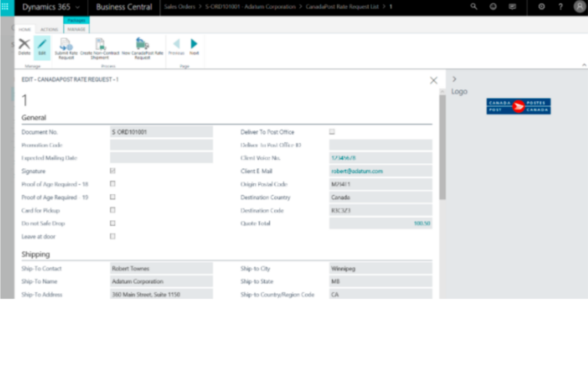The image size is (588, 368).
Task: Click Ship-To Name field Adatum Corporation
Action: pyautogui.click(x=161, y=281)
